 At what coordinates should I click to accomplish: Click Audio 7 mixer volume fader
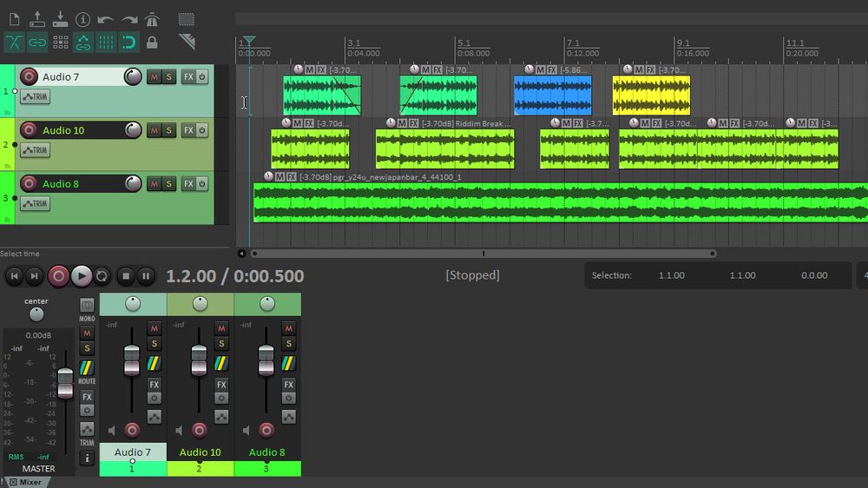tap(132, 360)
